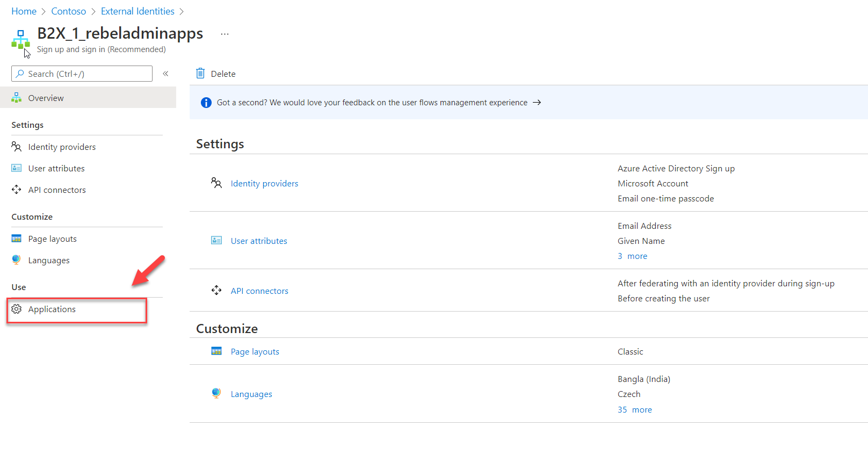Image resolution: width=868 pixels, height=462 pixels.
Task: Open the Languages link under Customize
Action: click(251, 394)
